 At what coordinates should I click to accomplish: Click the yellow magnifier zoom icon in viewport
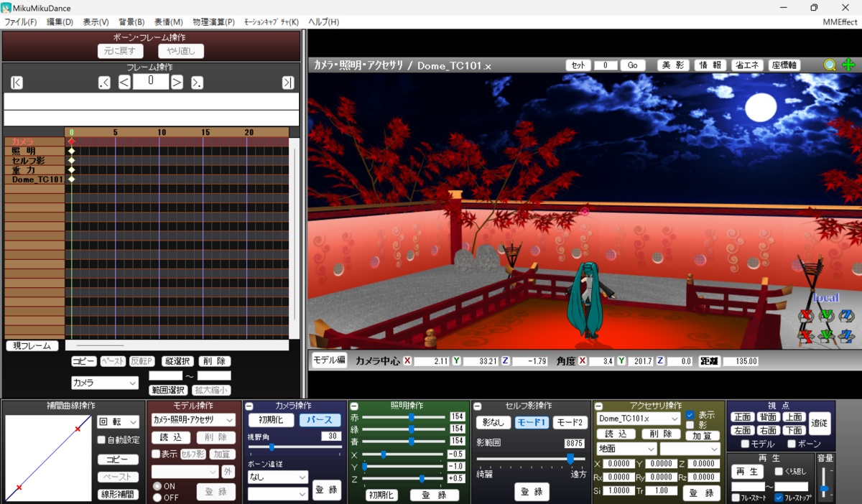click(x=830, y=65)
